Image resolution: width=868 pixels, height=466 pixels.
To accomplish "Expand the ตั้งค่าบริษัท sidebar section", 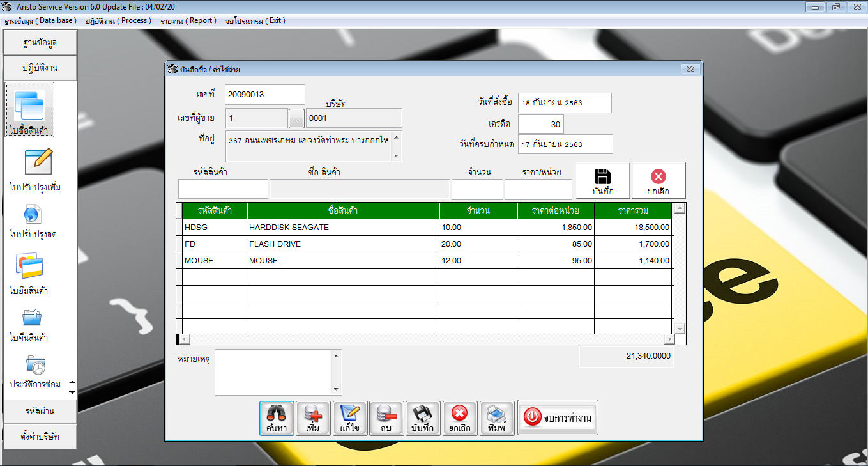I will pos(40,437).
